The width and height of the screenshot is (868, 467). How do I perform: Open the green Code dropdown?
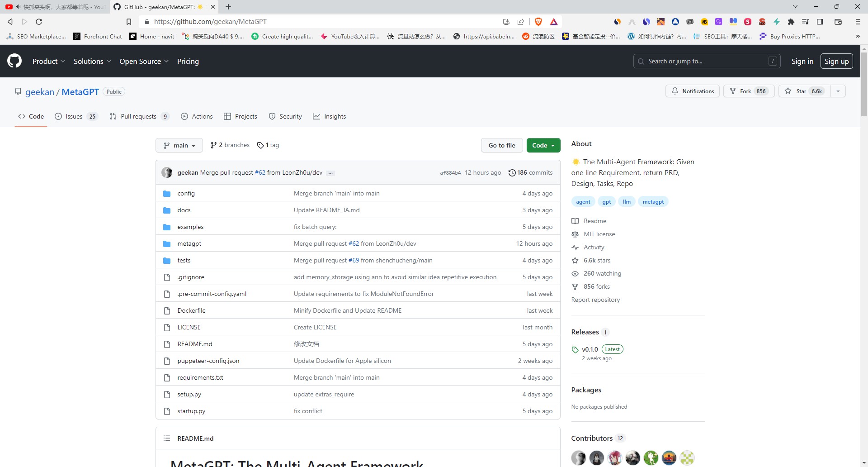pyautogui.click(x=543, y=145)
